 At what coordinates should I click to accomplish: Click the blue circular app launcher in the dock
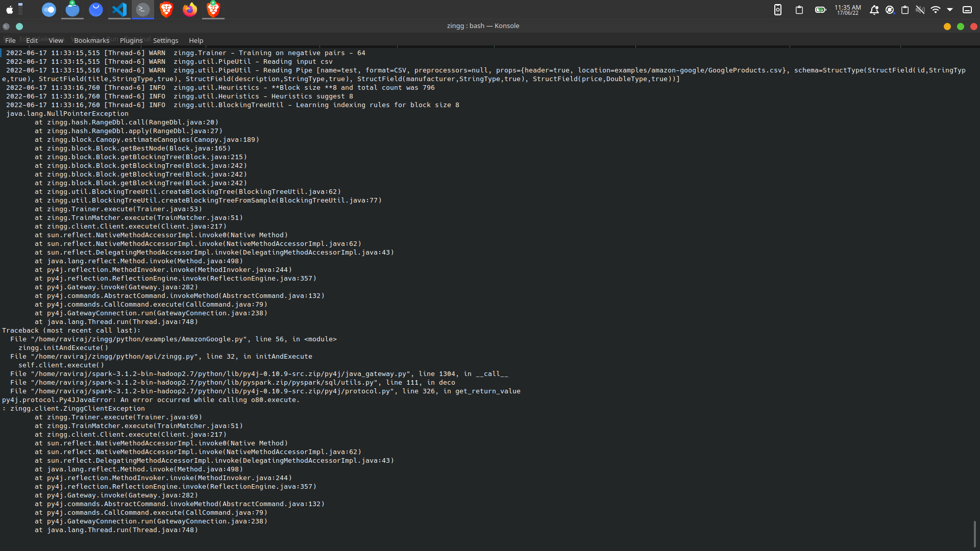coord(96,10)
